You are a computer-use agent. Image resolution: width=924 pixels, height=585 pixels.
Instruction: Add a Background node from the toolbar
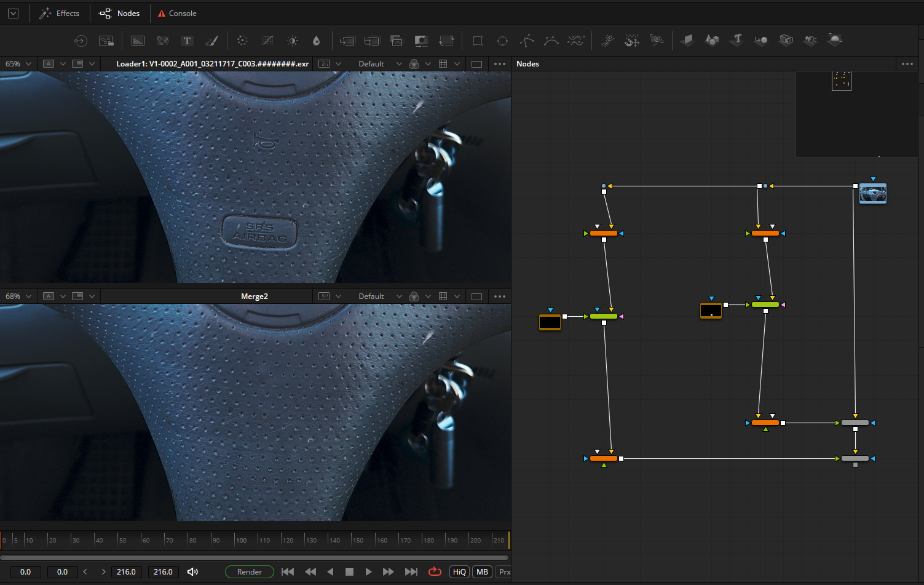138,41
